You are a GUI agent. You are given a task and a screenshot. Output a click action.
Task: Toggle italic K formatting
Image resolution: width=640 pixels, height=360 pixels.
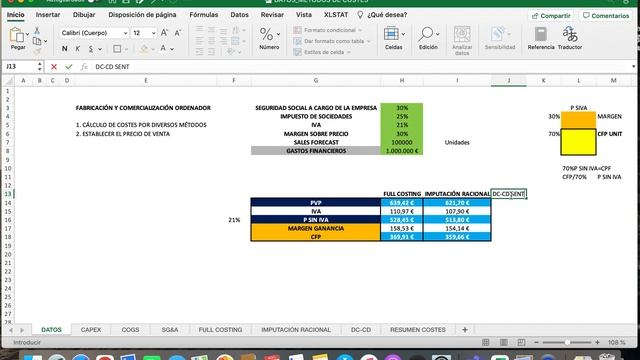[x=78, y=49]
